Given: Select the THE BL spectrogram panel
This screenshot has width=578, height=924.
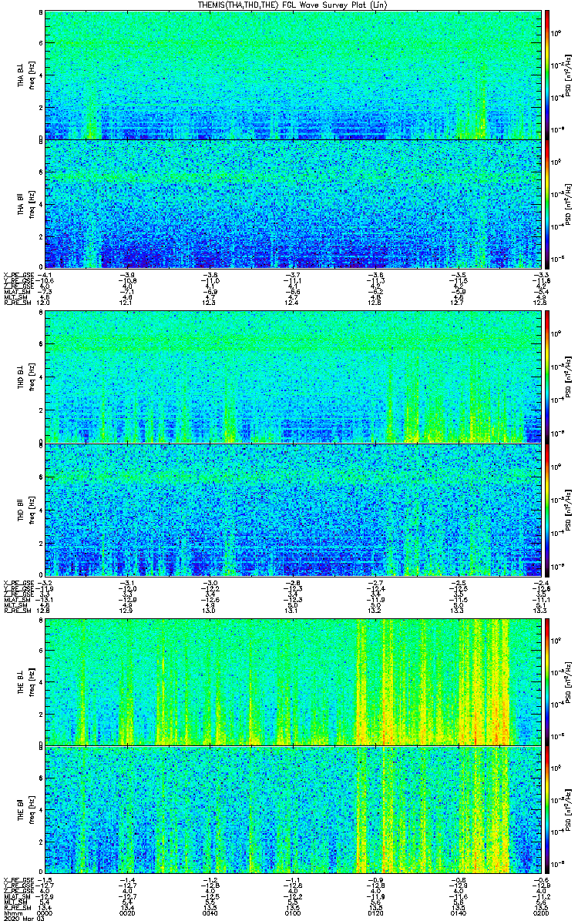Looking at the screenshot, I should 292,681.
